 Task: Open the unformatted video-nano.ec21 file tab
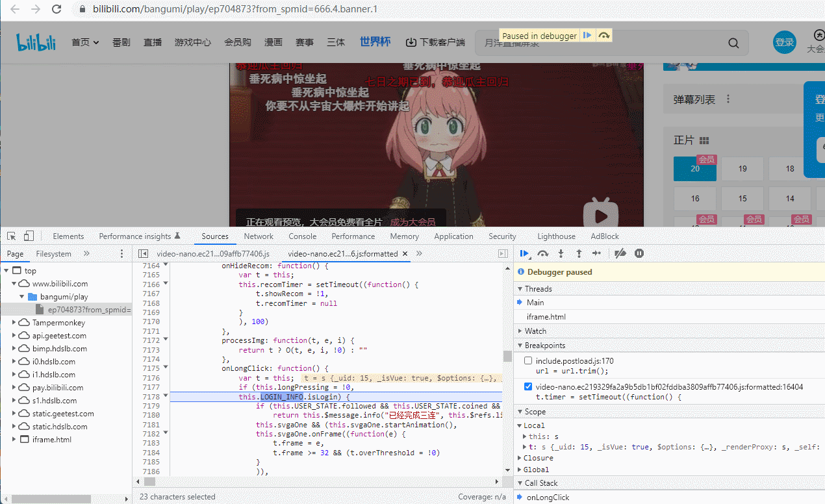click(212, 254)
